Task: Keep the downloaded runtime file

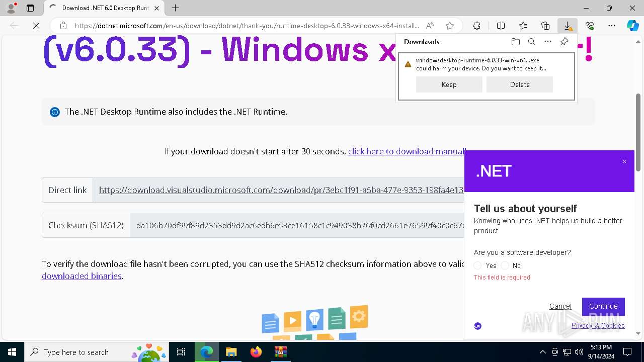Action: click(449, 84)
